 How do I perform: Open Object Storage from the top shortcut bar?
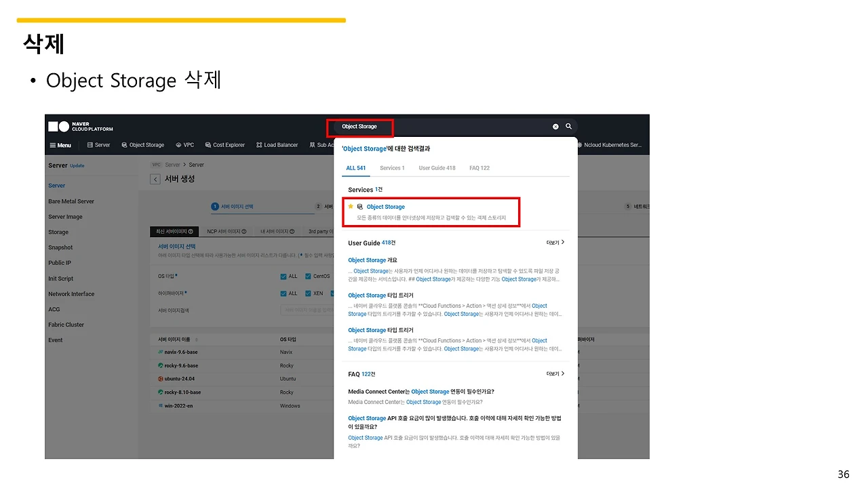[x=142, y=145]
